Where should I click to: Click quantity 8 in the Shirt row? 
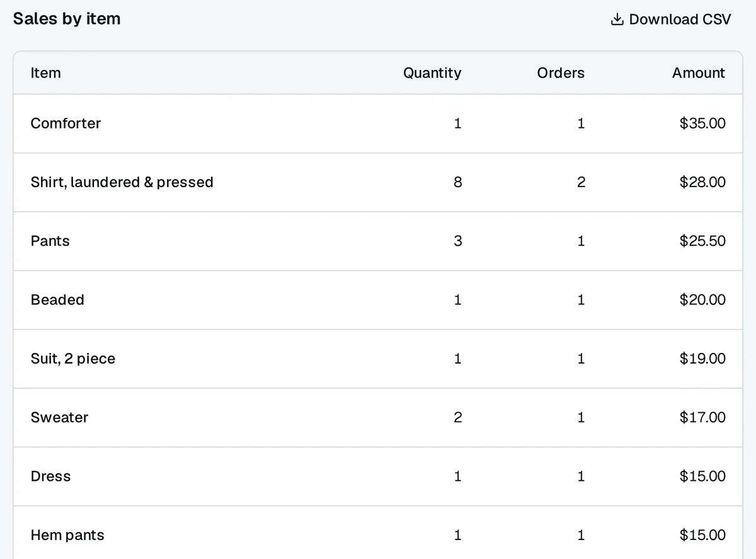point(458,182)
